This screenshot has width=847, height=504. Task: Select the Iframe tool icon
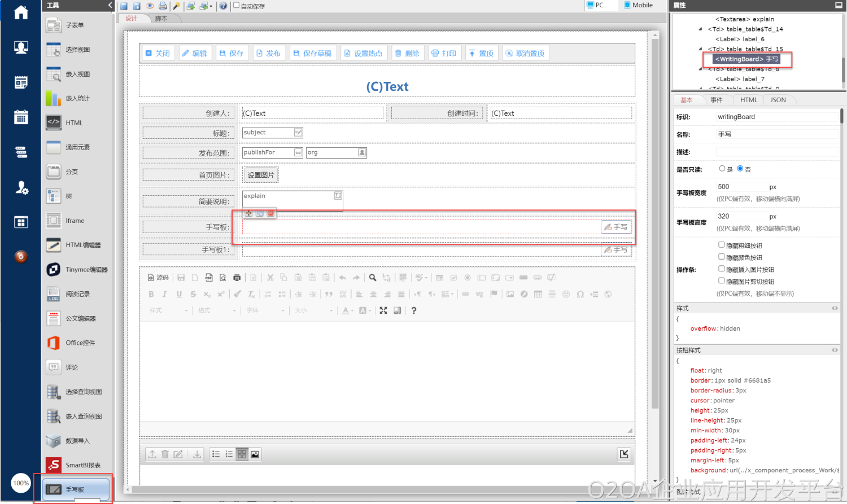[54, 221]
